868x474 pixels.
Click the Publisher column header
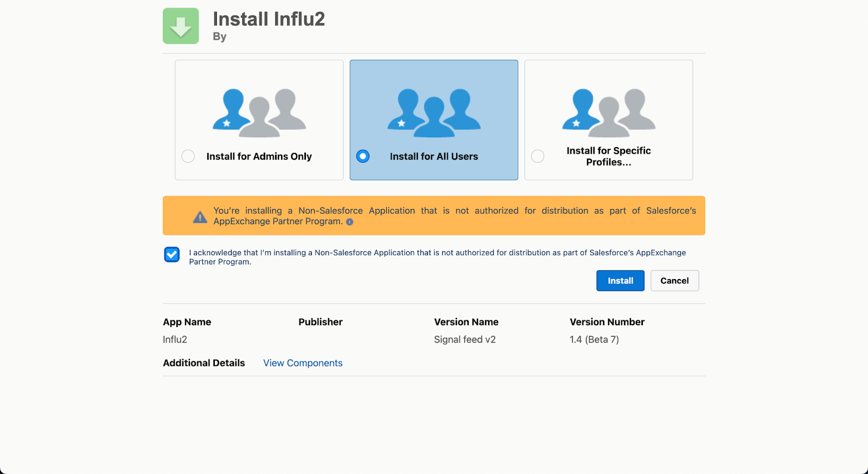click(x=321, y=322)
